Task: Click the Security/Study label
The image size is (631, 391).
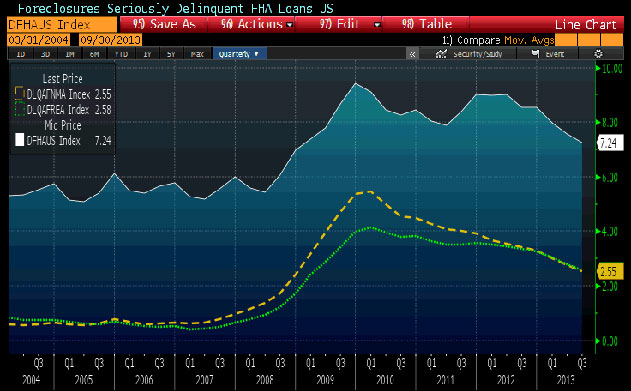Action: [478, 54]
